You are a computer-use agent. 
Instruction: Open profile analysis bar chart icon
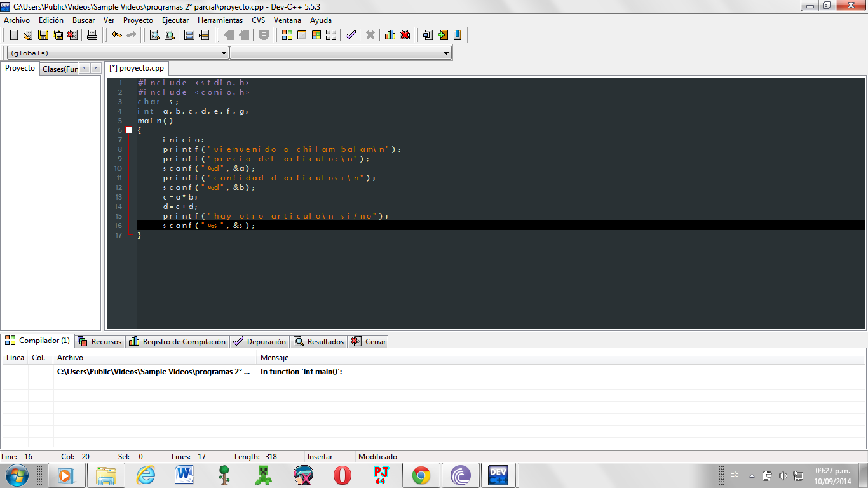[390, 35]
